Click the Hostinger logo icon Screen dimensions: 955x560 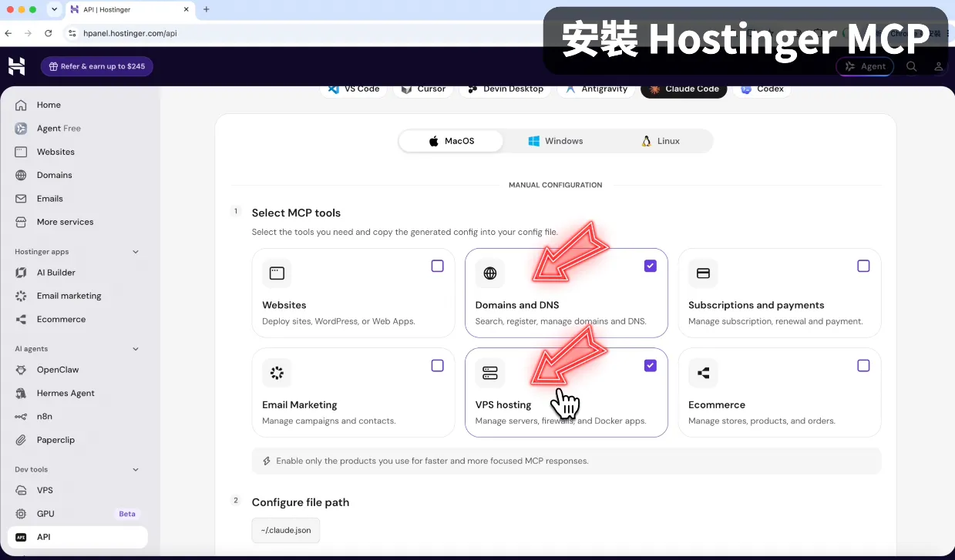coord(16,66)
